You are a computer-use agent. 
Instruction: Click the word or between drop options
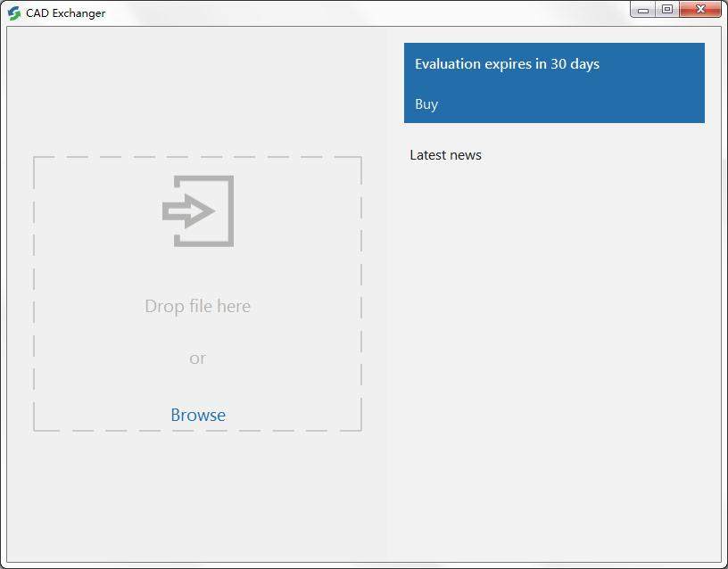click(197, 358)
